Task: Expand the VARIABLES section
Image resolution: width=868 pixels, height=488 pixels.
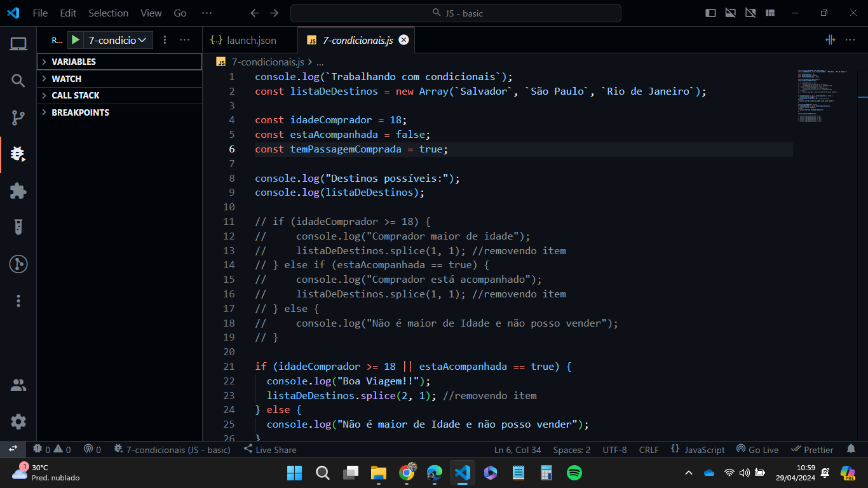Action: click(x=119, y=62)
